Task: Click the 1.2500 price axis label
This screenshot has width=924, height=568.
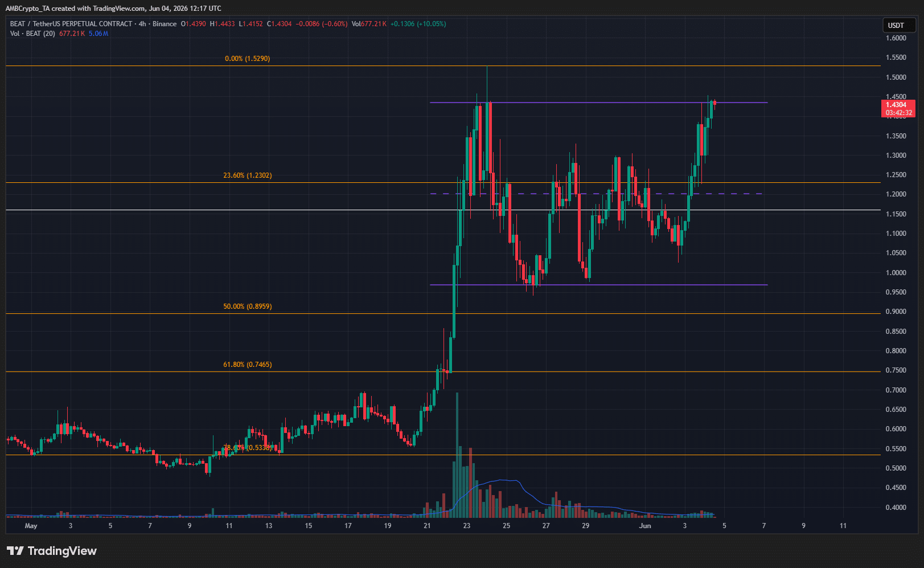Action: [896, 175]
